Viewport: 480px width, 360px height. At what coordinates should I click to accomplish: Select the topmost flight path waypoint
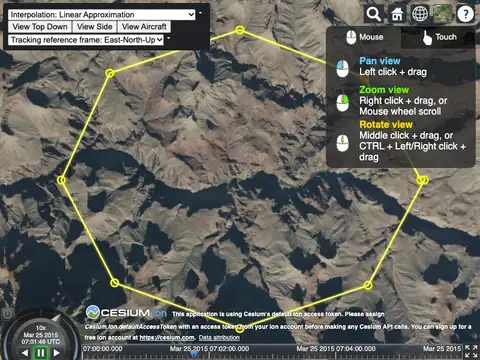240,30
